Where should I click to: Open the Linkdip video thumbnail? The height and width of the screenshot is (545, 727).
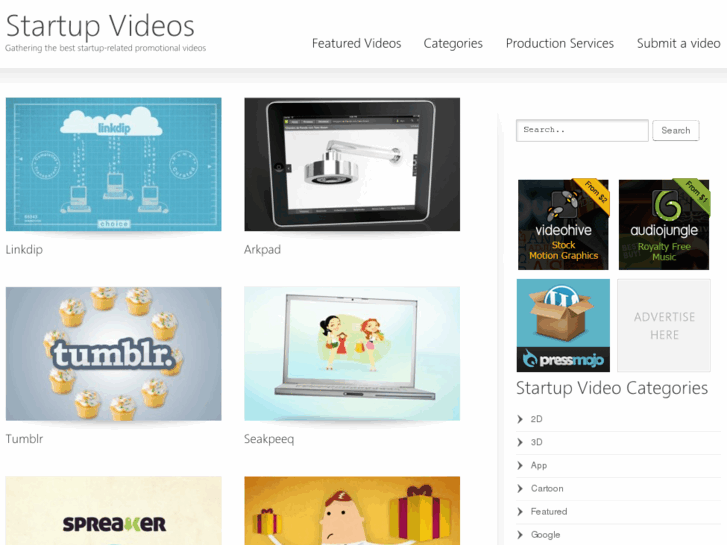point(114,164)
